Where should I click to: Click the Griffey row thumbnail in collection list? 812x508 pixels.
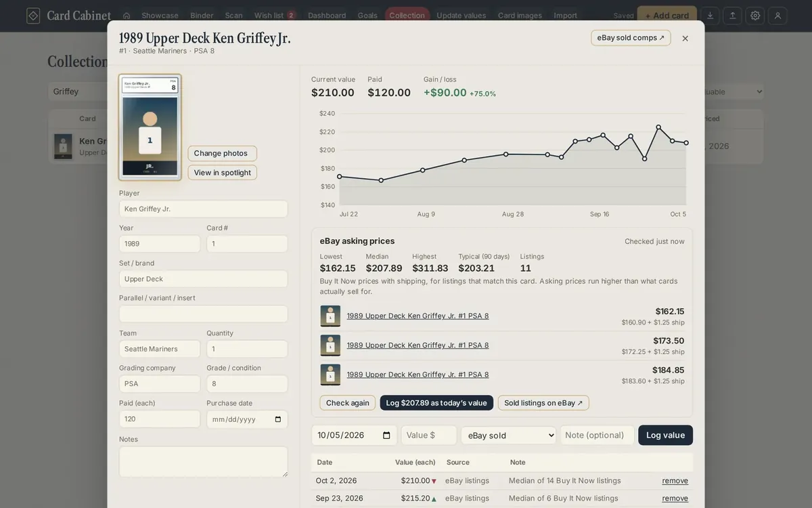pos(63,146)
